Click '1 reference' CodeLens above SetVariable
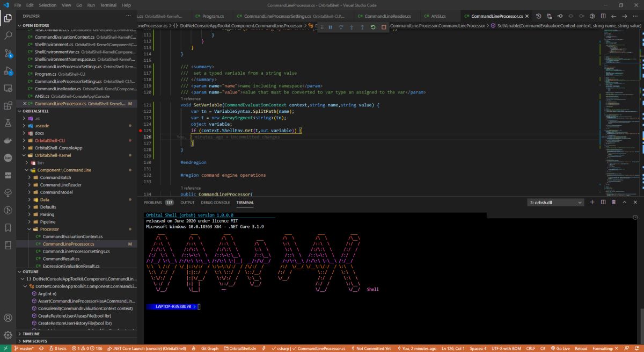Image resolution: width=644 pixels, height=352 pixels. tap(191, 99)
